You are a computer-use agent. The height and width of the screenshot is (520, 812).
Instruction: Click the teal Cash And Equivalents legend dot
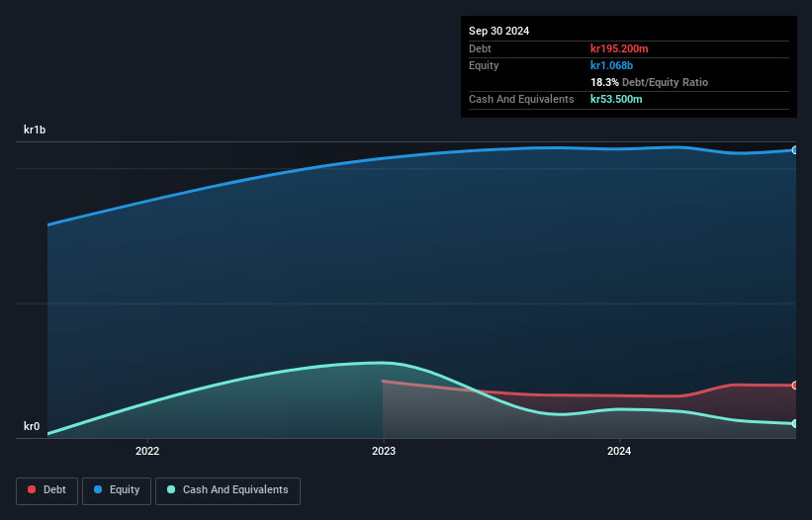[171, 489]
